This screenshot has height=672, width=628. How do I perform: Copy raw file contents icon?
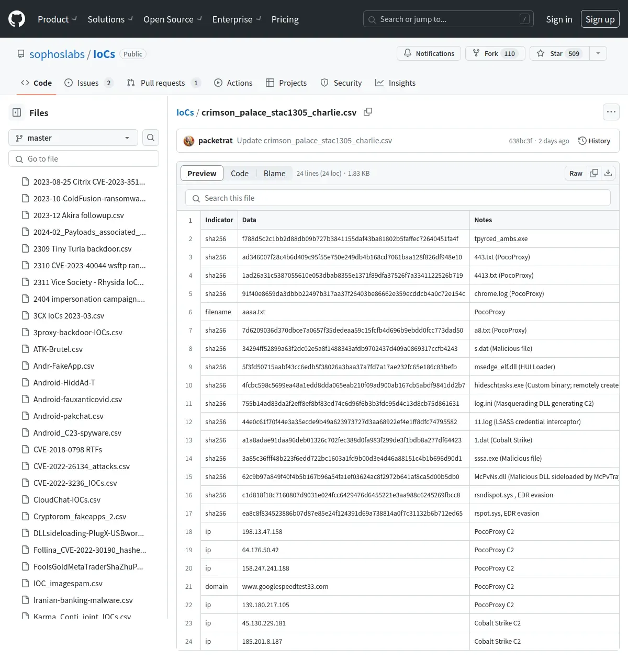click(x=594, y=173)
